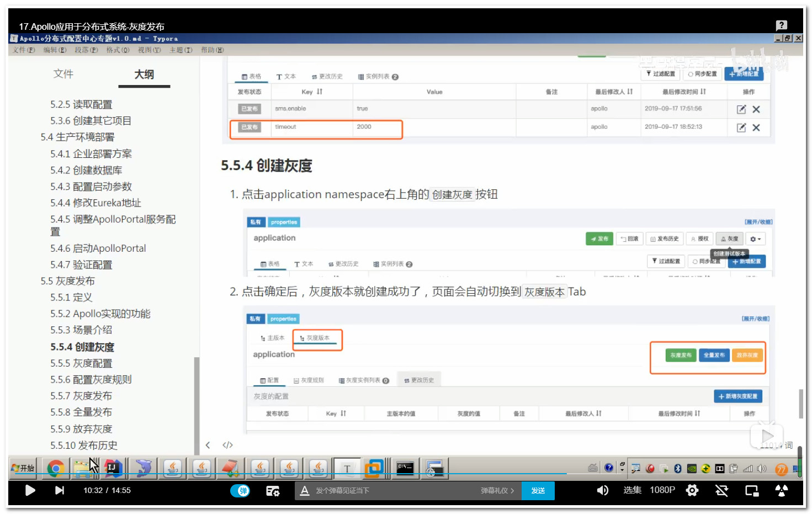
Task: Select outline item 5.5.10 发布历史
Action: tap(84, 446)
